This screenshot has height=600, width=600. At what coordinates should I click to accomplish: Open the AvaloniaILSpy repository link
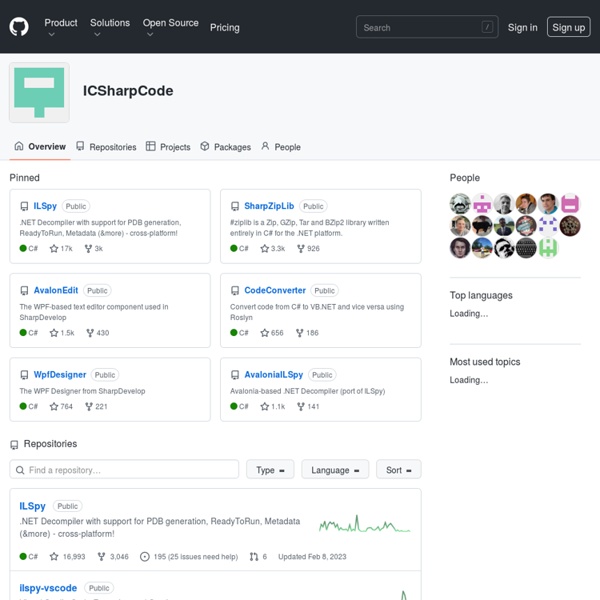[x=274, y=374]
